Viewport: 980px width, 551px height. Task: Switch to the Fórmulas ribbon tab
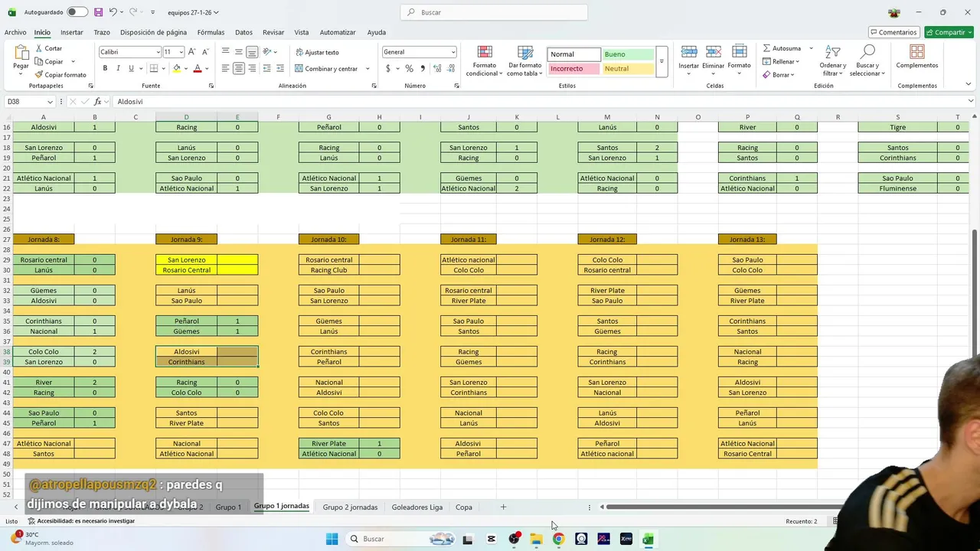coord(211,32)
